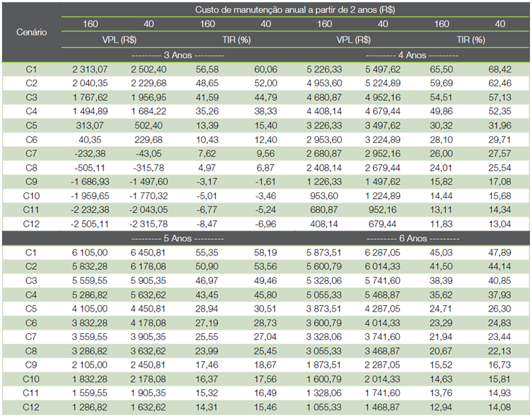532x417 pixels.
Task: Select the small VPL value 40,35
Action: click(90, 140)
